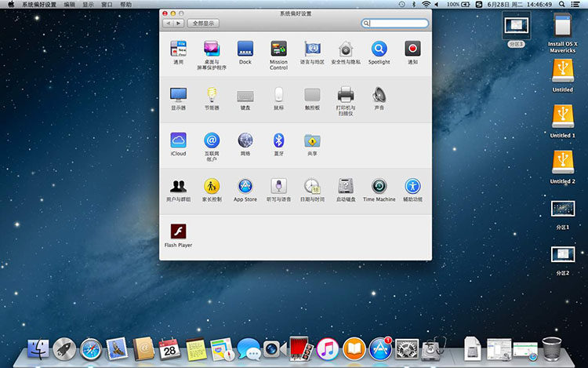Open Displays (显示器) preferences
Viewport: 588px width, 368px height.
[178, 98]
